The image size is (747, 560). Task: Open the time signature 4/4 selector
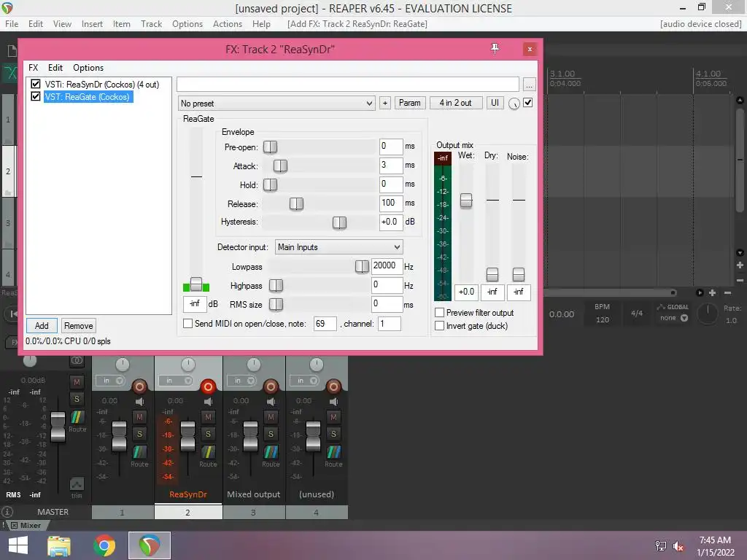[637, 314]
